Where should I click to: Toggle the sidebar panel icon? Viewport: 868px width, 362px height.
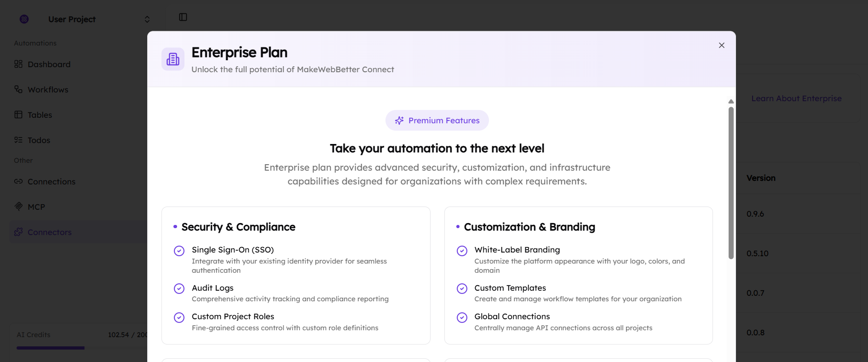pos(183,17)
